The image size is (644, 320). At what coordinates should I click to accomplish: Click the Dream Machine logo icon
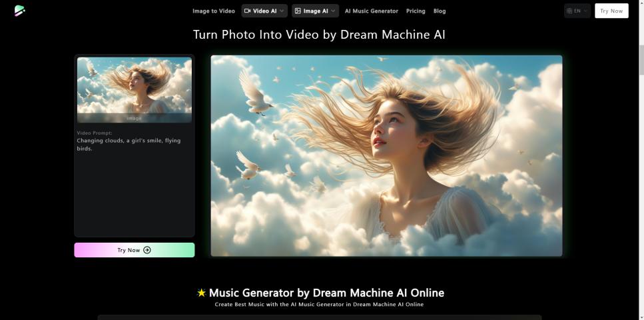point(19,11)
